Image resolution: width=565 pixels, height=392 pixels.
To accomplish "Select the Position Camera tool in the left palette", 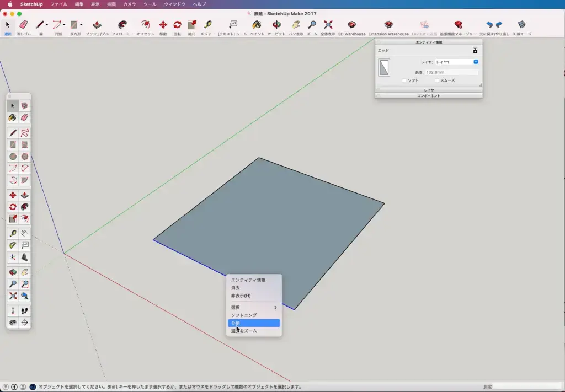I will point(13,310).
